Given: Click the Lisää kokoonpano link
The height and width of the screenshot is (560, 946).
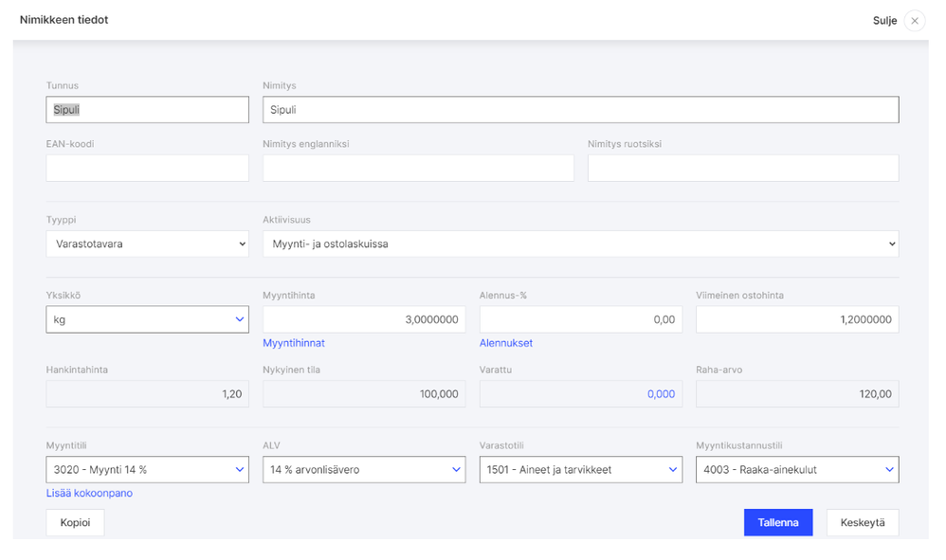Looking at the screenshot, I should pyautogui.click(x=89, y=493).
